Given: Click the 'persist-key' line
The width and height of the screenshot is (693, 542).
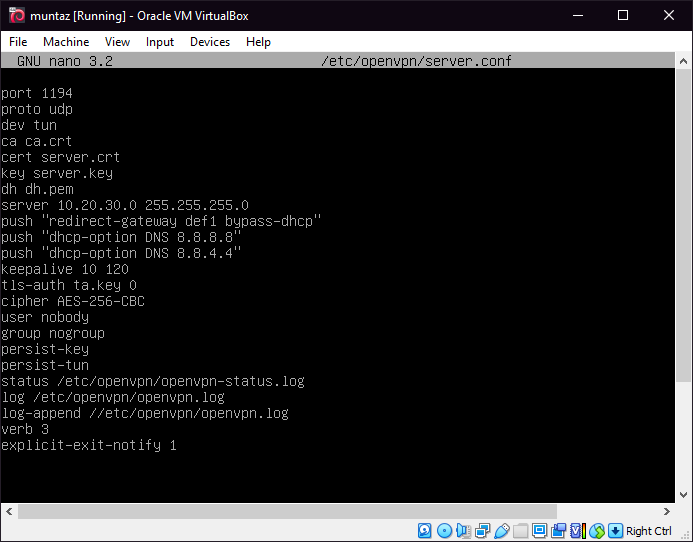Looking at the screenshot, I should pos(45,349).
